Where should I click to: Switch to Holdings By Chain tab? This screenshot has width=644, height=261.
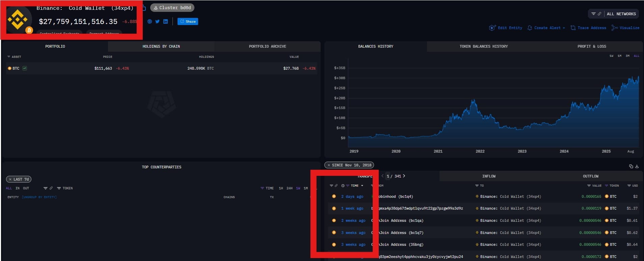[161, 46]
